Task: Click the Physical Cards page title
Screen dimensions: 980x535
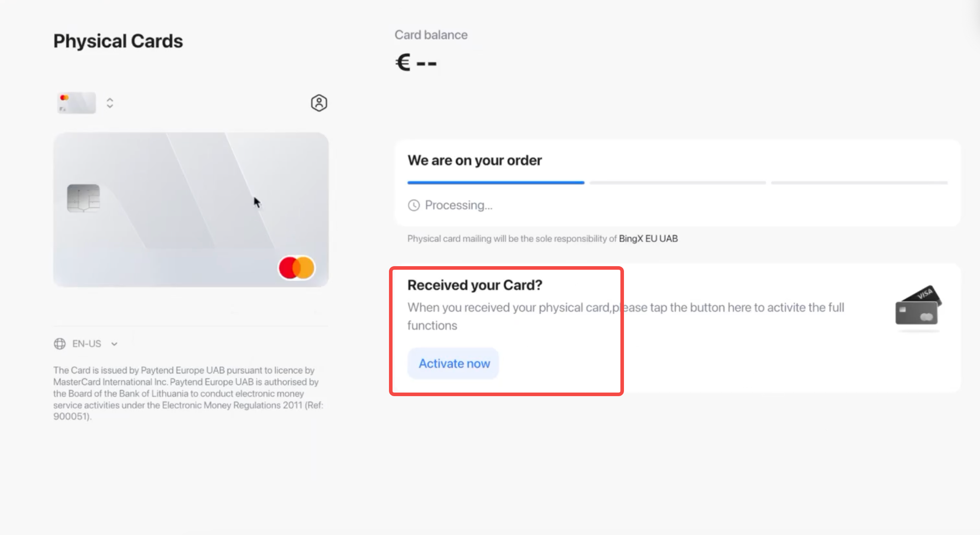Action: pyautogui.click(x=118, y=41)
